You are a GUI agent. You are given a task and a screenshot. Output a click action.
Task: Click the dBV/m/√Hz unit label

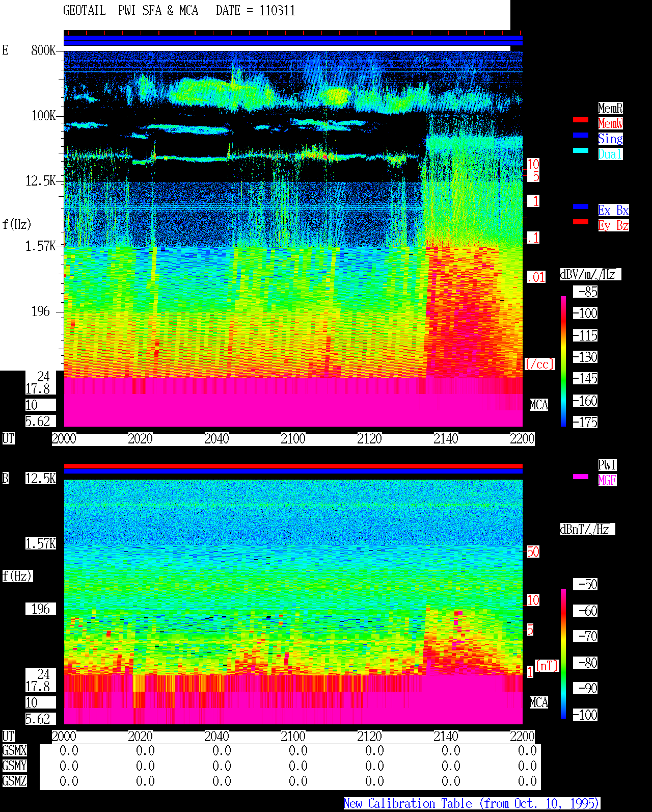(590, 274)
